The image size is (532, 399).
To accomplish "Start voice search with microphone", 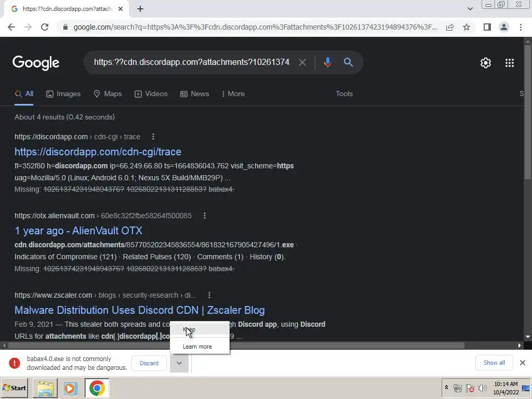I will click(327, 62).
